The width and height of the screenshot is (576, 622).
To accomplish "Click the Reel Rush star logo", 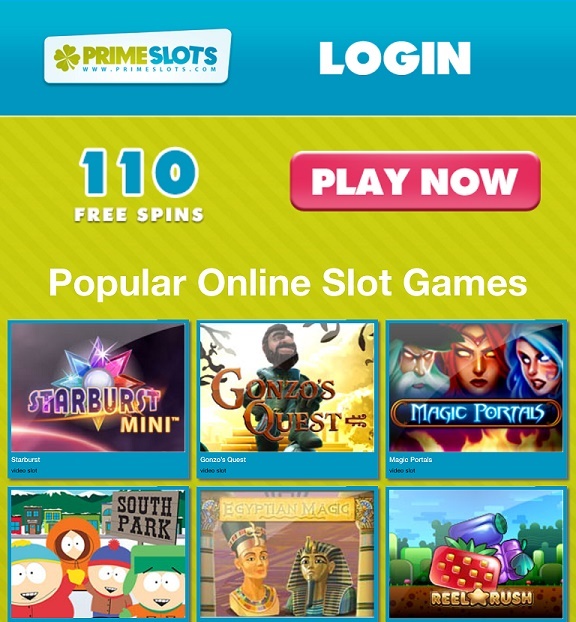I will coord(482,597).
